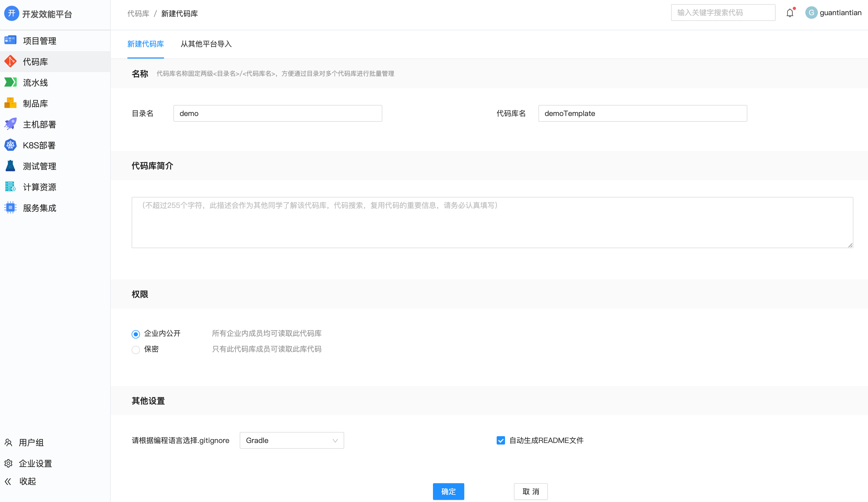The width and height of the screenshot is (868, 502).
Task: Open host deployment rocket icon
Action: (x=10, y=124)
